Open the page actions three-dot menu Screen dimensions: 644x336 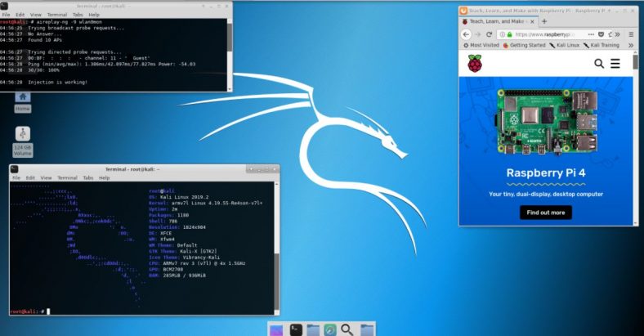tap(591, 34)
